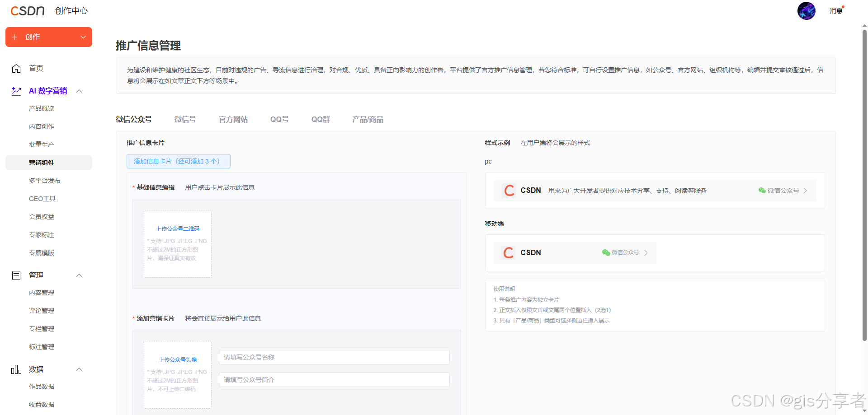The image size is (868, 415).
Task: Click the 样式示例 label
Action: click(497, 143)
